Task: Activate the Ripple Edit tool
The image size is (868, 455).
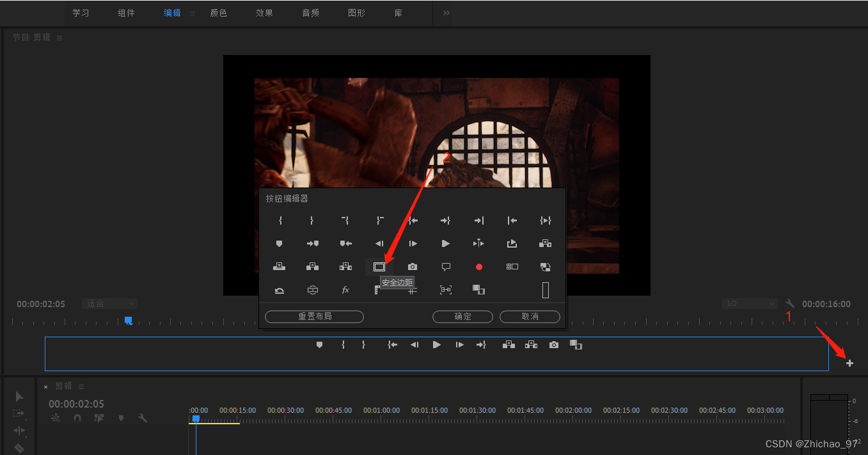Action: 19,431
